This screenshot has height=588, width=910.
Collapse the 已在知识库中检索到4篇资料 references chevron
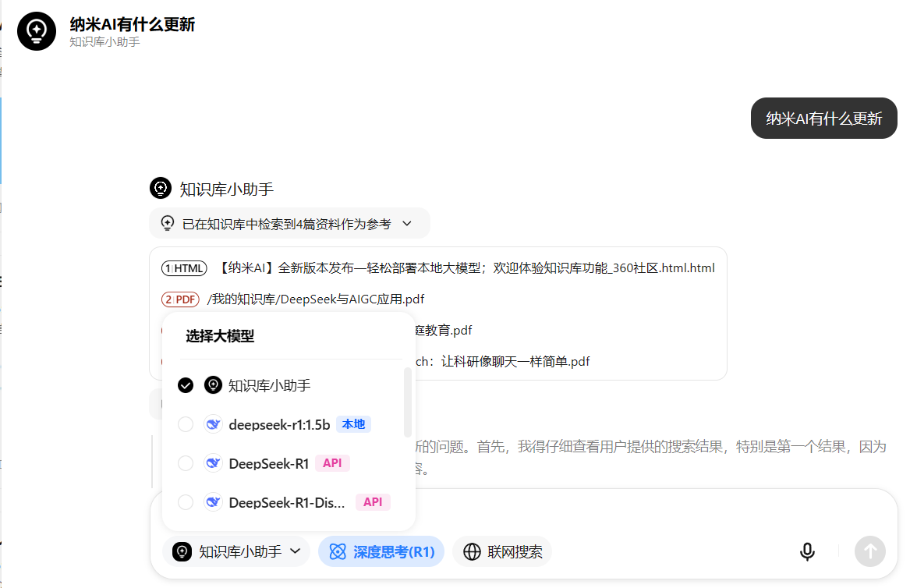[406, 224]
